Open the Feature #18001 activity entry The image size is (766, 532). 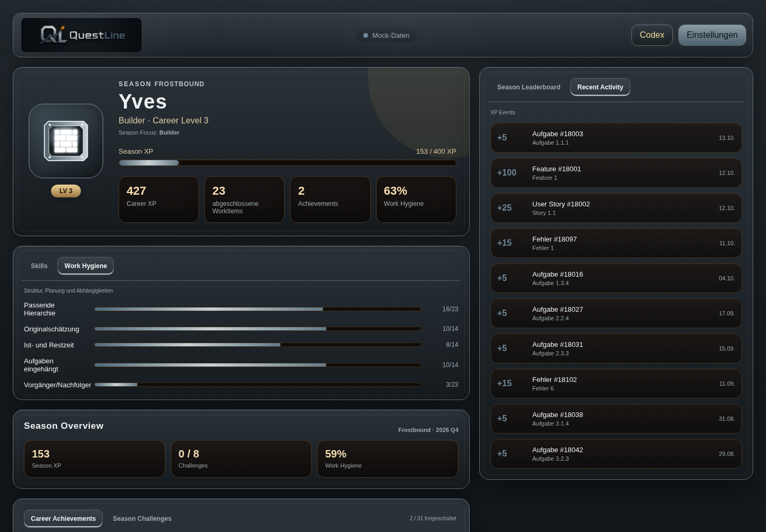(616, 173)
